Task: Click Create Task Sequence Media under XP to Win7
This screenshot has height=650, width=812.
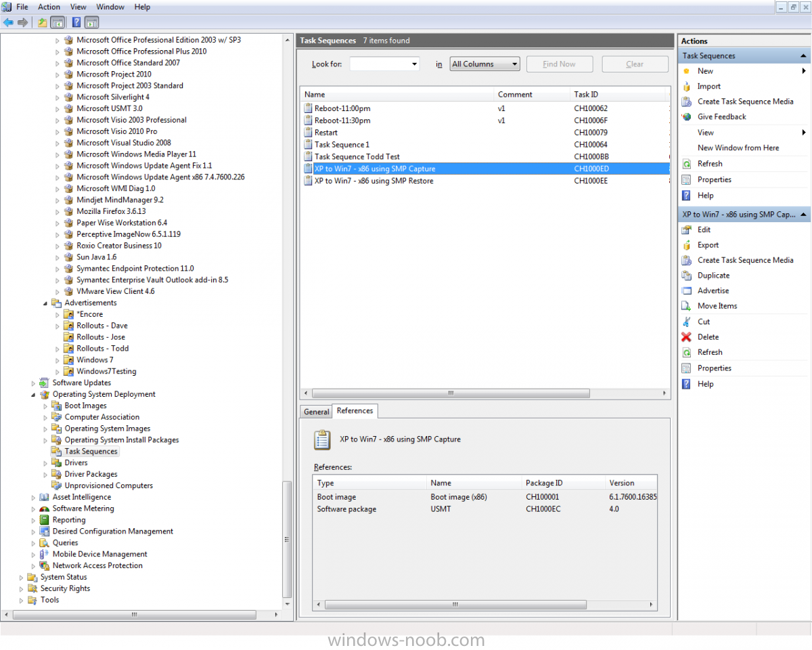Action: point(745,261)
